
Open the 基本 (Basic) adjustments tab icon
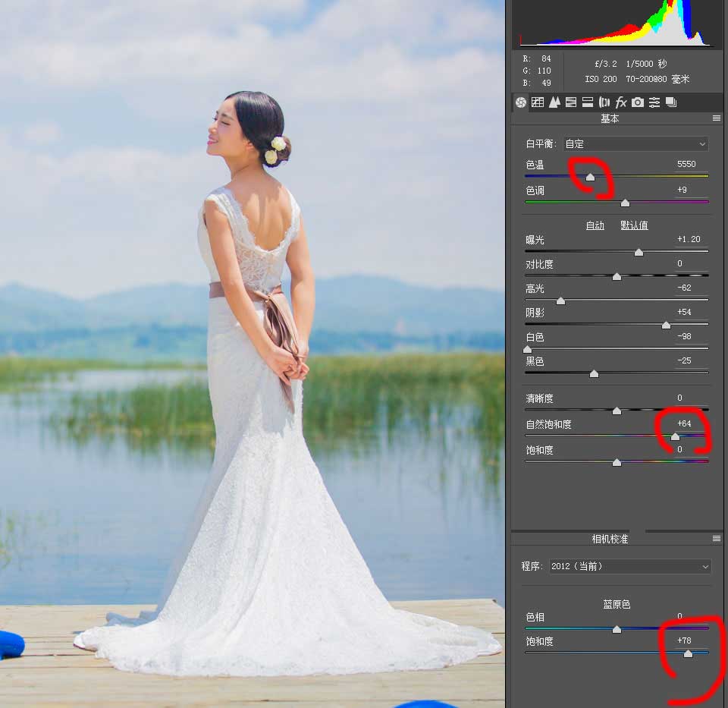click(520, 102)
